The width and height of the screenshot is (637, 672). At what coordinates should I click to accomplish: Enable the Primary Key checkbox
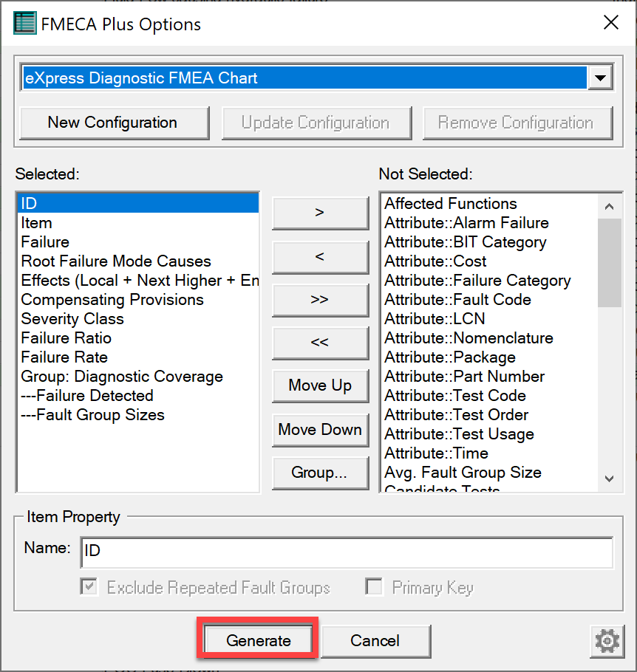(374, 586)
